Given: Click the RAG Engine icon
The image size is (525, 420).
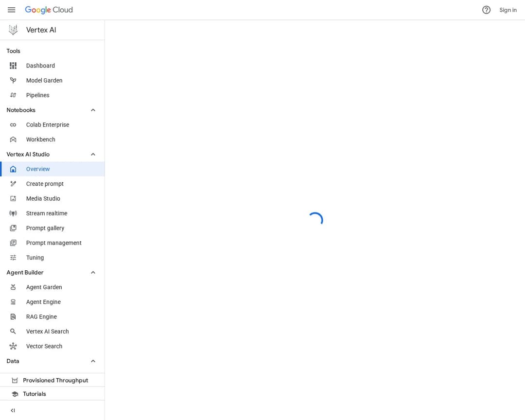Looking at the screenshot, I should point(13,316).
